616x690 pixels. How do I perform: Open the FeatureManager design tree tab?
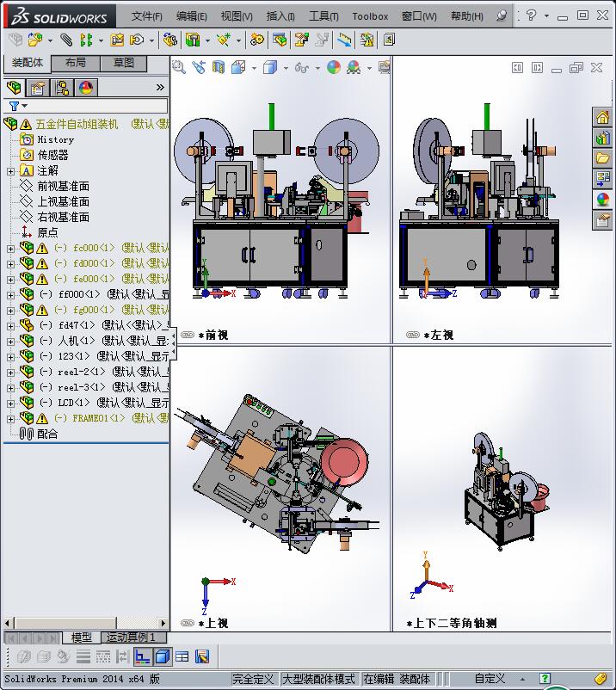pos(14,88)
